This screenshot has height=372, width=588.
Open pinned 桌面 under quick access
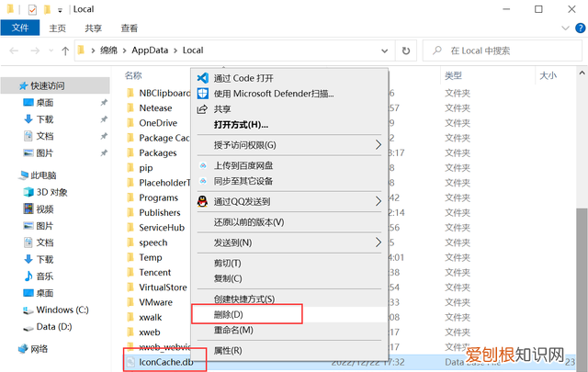[x=39, y=102]
